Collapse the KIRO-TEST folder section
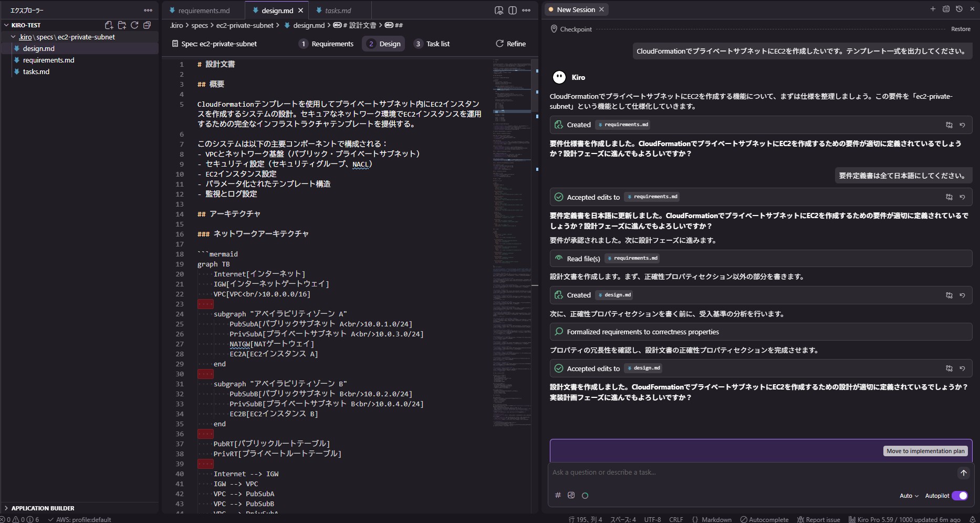Viewport: 980px width, 523px height. (x=6, y=25)
